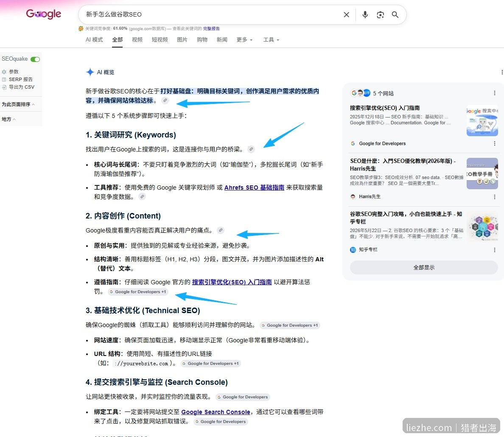
Task: Click the Google logo
Action: coord(43,14)
